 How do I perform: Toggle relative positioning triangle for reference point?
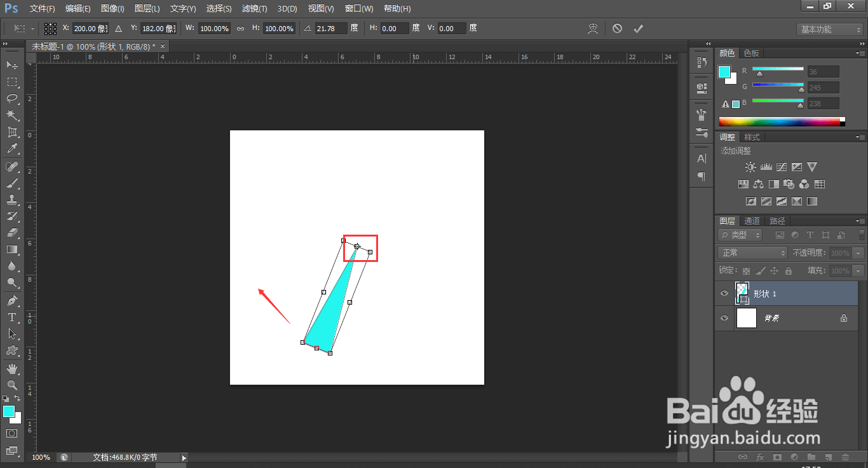[118, 29]
